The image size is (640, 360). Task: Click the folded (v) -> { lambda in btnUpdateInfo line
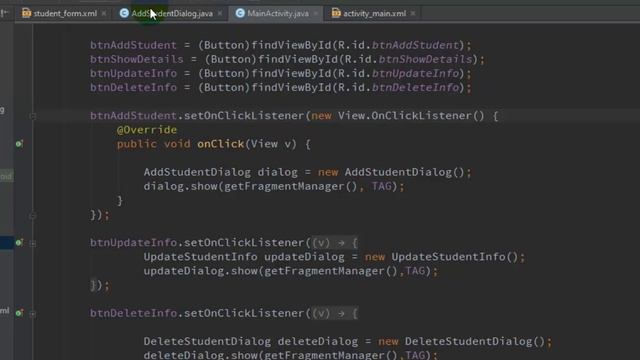[335, 243]
